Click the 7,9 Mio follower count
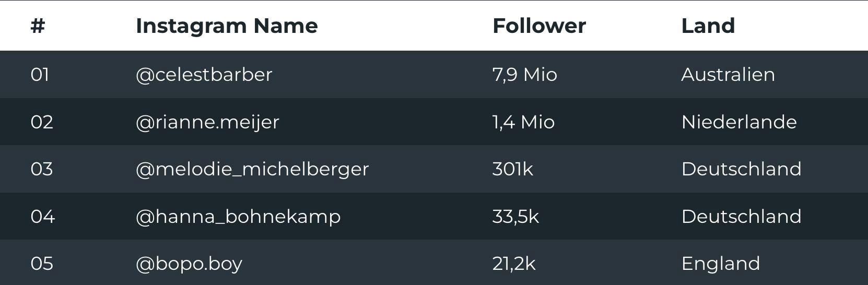 524,75
